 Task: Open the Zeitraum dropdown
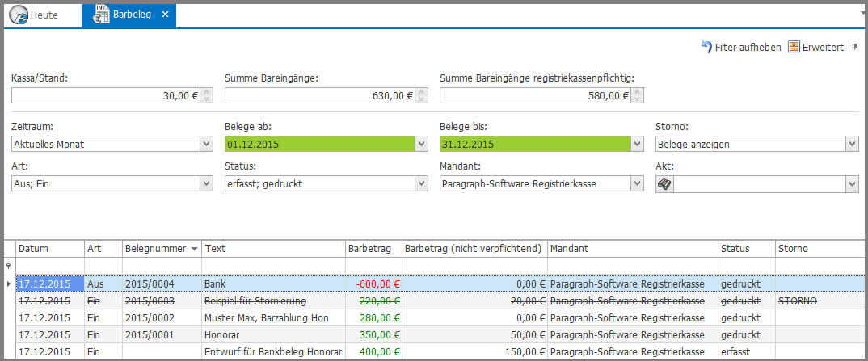[206, 145]
